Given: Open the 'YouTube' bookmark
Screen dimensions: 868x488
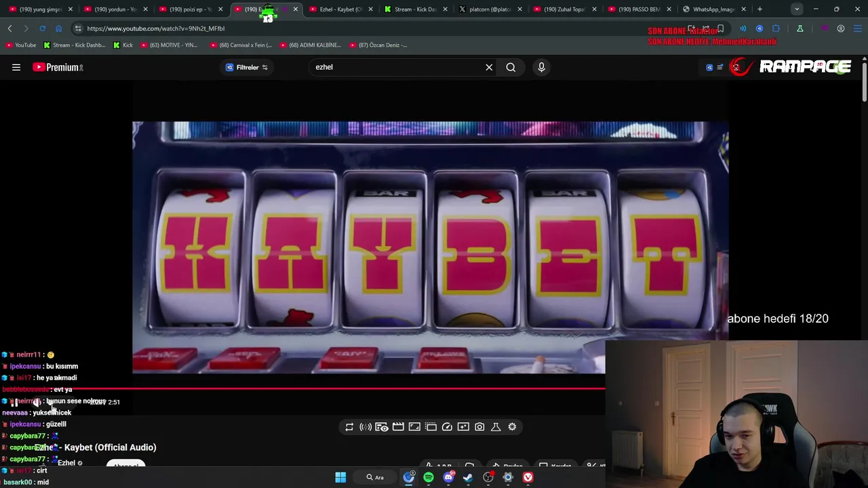Looking at the screenshot, I should pyautogui.click(x=20, y=45).
